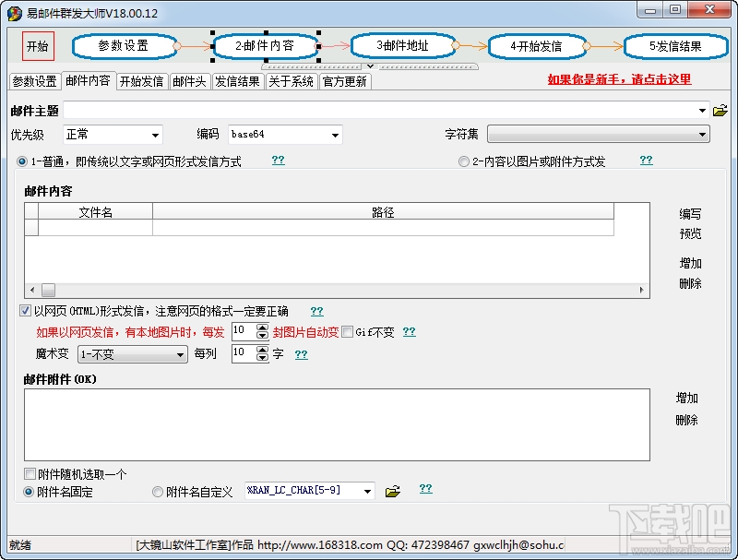738x560 pixels.
Task: Decrease the 每列 characters spinner value
Action: pyautogui.click(x=262, y=358)
